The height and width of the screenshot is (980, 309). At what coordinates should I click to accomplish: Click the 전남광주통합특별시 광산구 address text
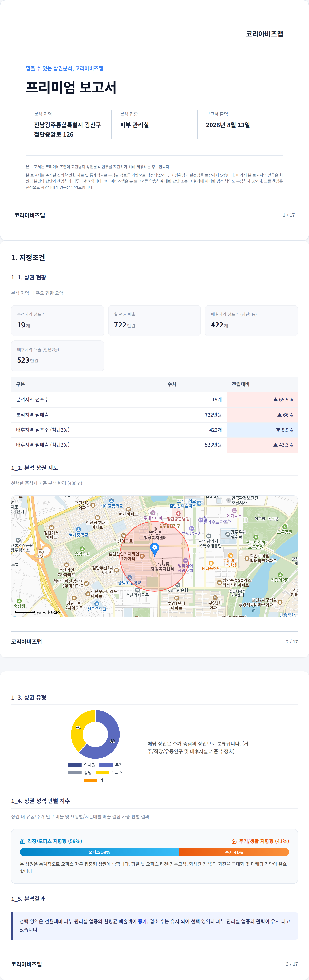(68, 125)
